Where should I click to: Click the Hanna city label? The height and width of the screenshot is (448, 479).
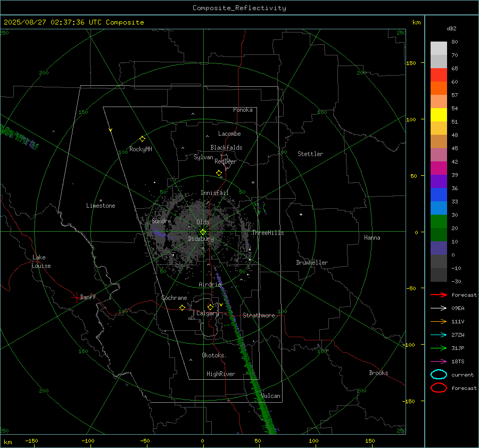tap(372, 238)
